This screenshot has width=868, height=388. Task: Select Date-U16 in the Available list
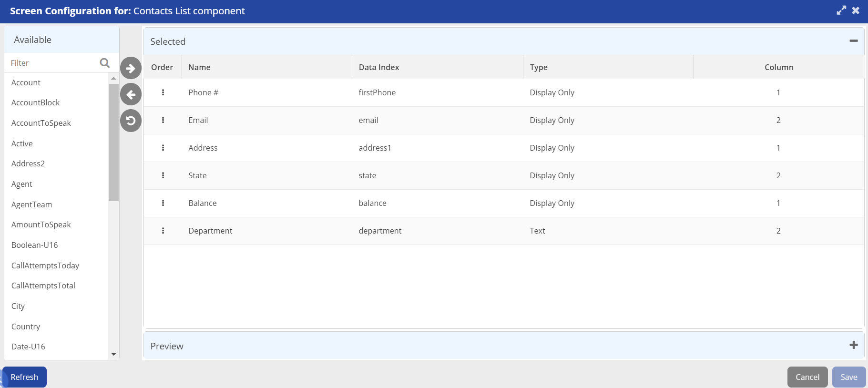[x=28, y=347]
